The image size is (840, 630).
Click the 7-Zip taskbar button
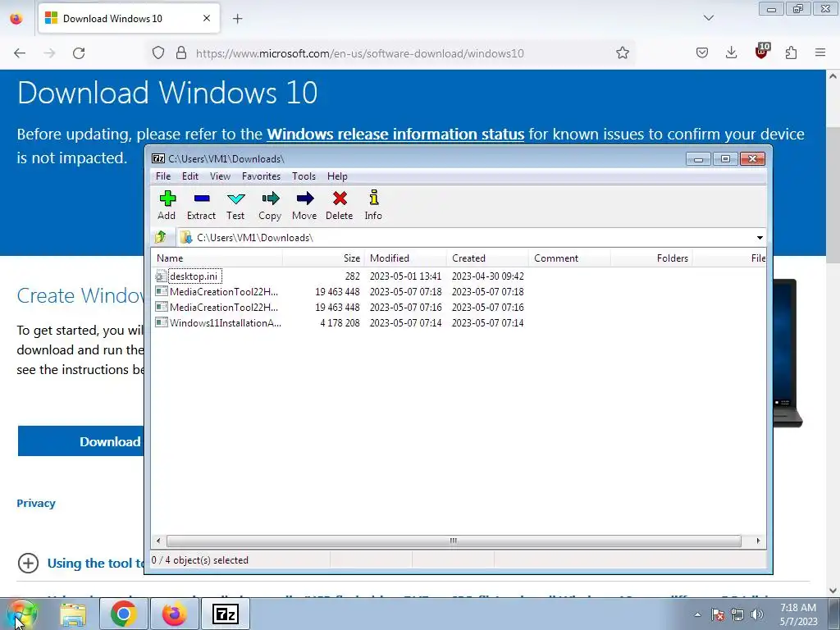tap(225, 614)
